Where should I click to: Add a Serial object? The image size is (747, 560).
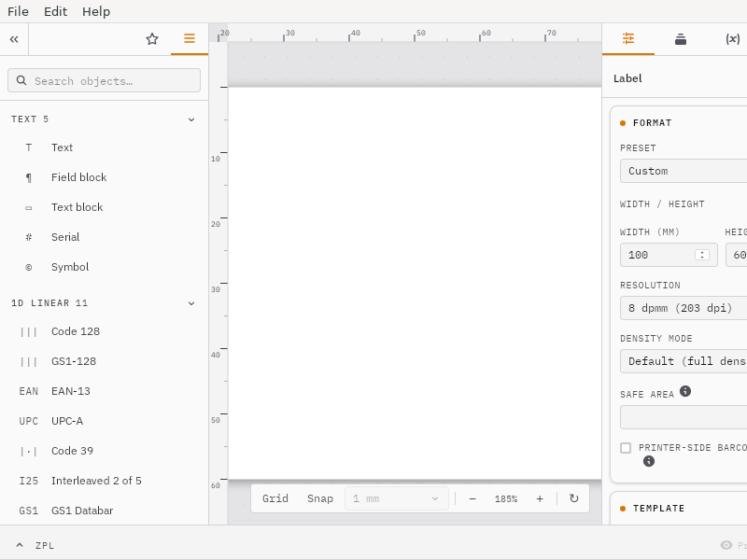click(x=104, y=237)
